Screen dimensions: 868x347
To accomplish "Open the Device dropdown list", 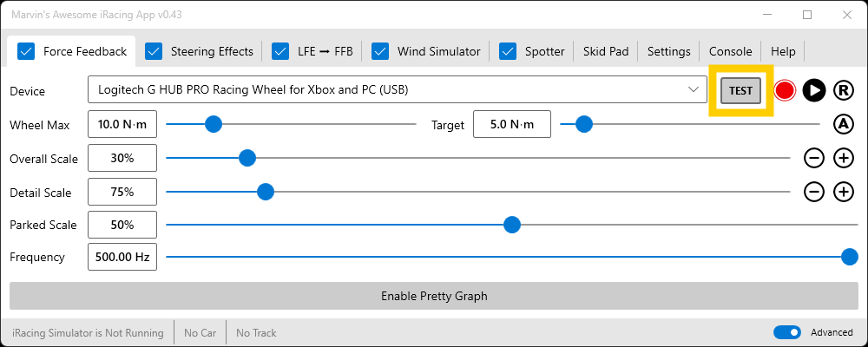I will (x=693, y=89).
